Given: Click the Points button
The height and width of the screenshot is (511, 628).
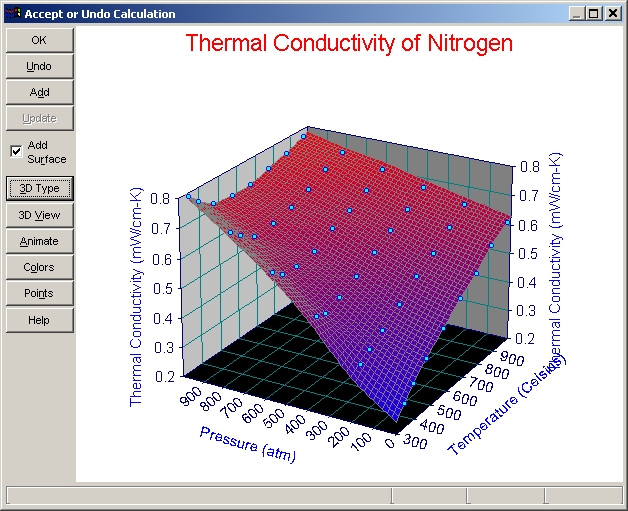Looking at the screenshot, I should (x=39, y=293).
